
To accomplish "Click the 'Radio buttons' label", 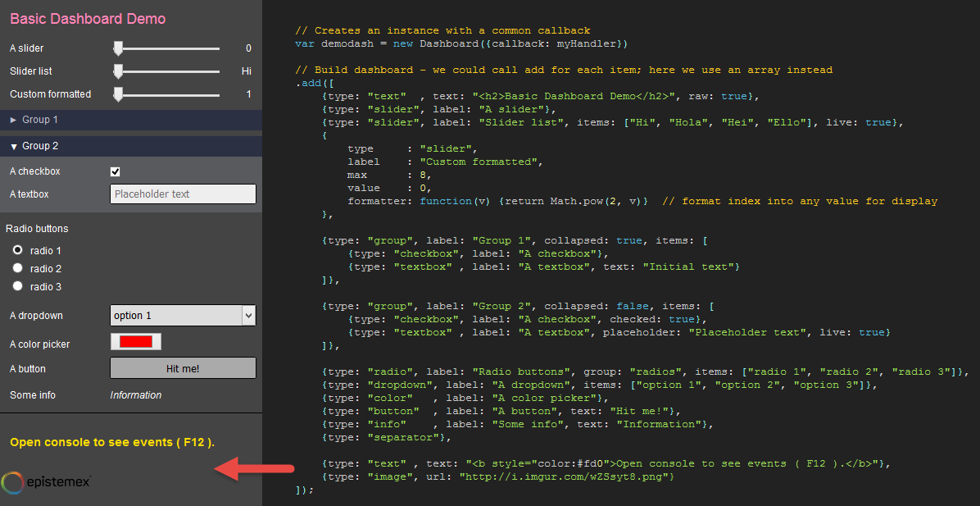I will (37, 228).
